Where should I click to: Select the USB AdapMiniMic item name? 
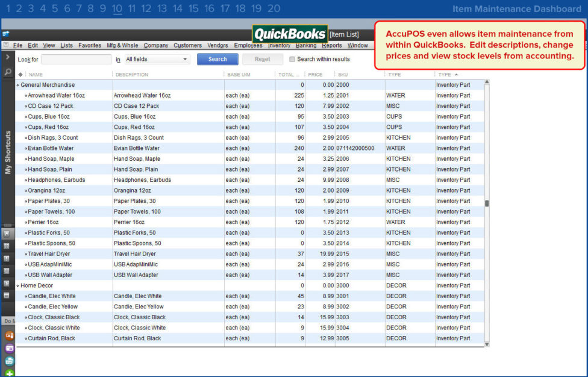click(50, 264)
